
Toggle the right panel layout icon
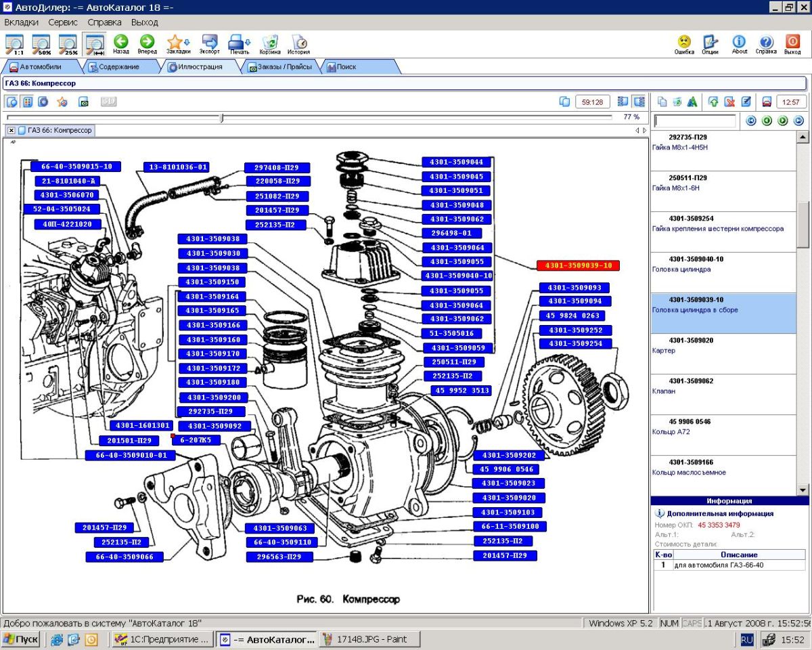pos(639,102)
